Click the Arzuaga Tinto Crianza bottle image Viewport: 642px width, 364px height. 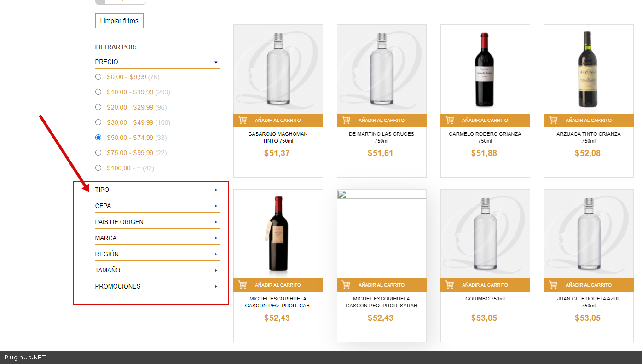(x=587, y=69)
